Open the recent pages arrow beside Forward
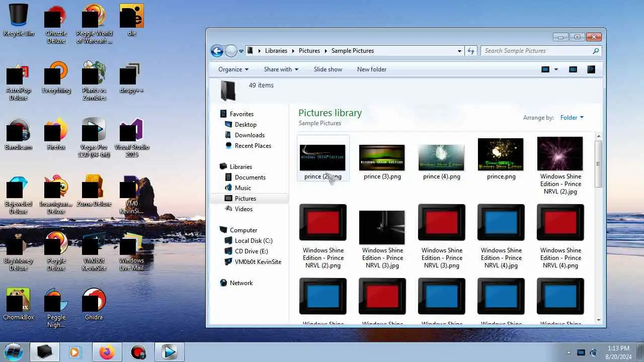Image resolution: width=644 pixels, height=362 pixels. click(241, 51)
